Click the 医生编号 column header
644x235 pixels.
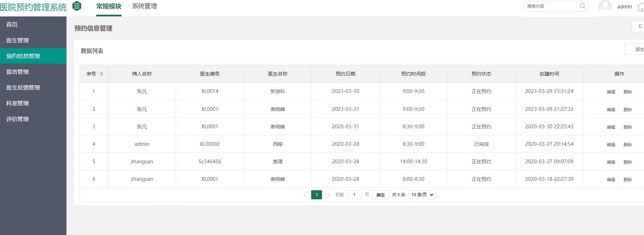click(x=210, y=74)
